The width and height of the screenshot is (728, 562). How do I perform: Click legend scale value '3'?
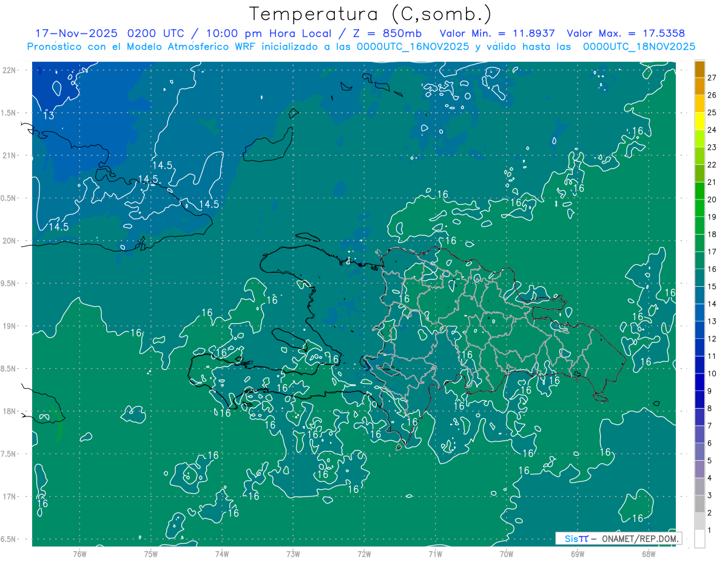pyautogui.click(x=710, y=496)
